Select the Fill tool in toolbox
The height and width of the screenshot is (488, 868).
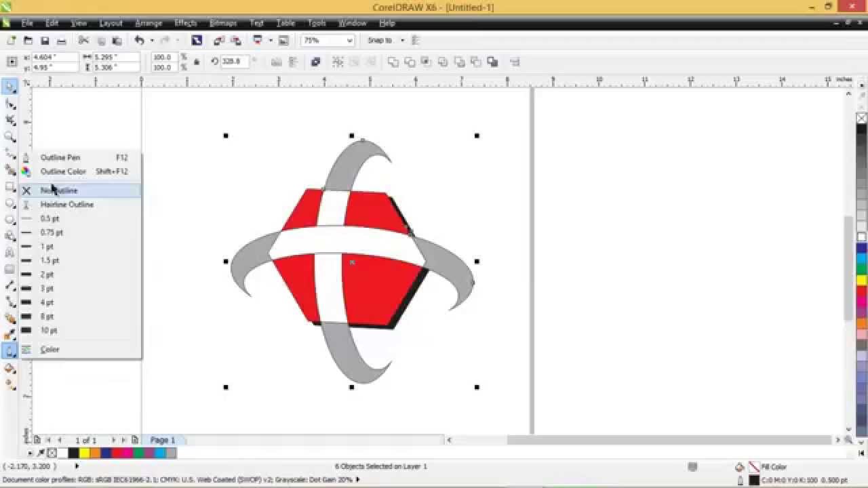pos(10,368)
